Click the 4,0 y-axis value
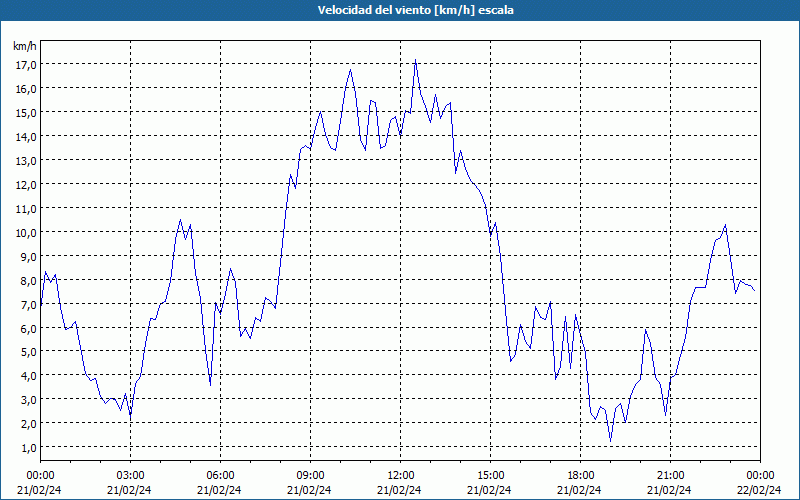Screen dimensions: 800x500 [28, 376]
